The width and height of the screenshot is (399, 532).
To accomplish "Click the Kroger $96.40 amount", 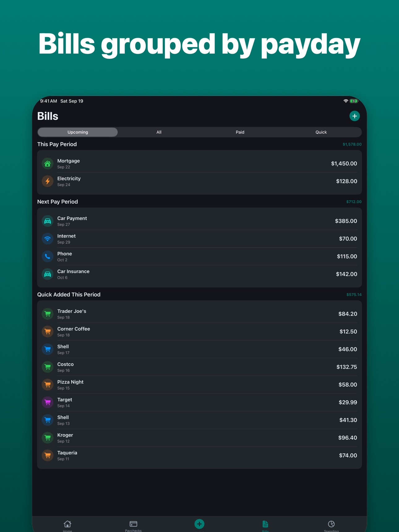I will coord(347,438).
